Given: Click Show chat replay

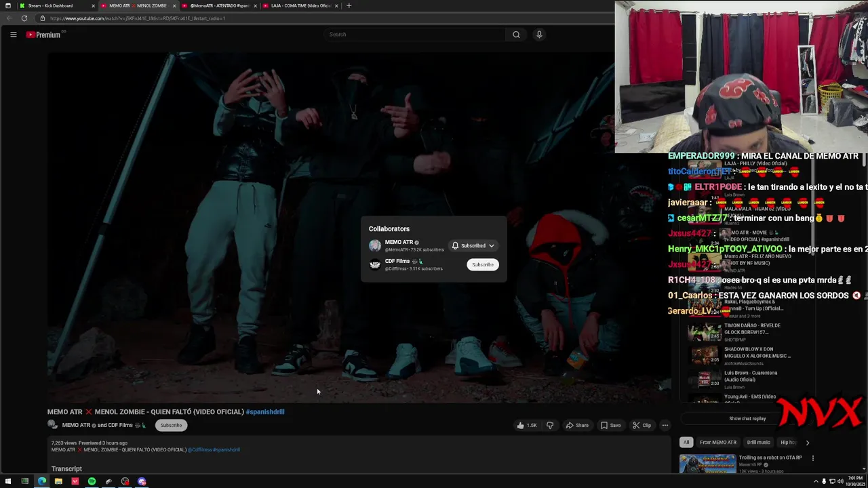Looking at the screenshot, I should 747,418.
